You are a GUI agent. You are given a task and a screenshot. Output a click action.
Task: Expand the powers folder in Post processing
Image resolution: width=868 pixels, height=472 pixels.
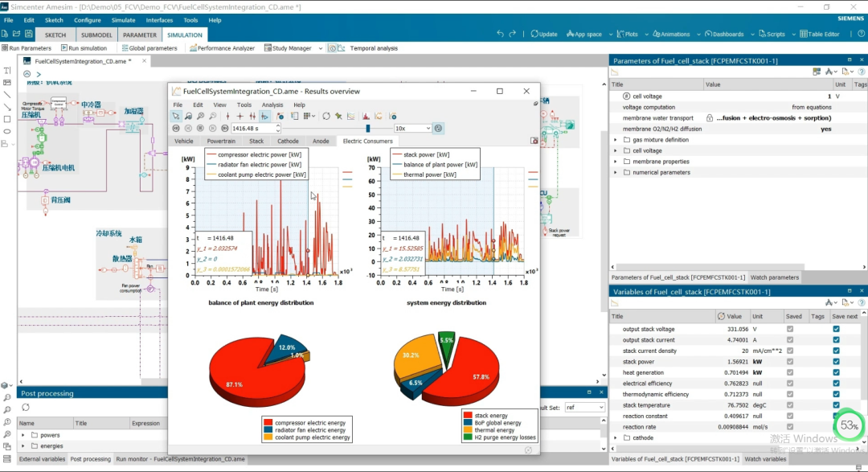tap(23, 436)
